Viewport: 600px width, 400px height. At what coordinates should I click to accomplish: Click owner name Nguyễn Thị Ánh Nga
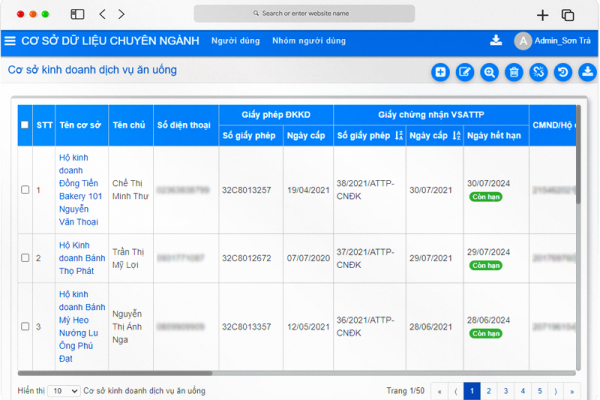tap(127, 327)
